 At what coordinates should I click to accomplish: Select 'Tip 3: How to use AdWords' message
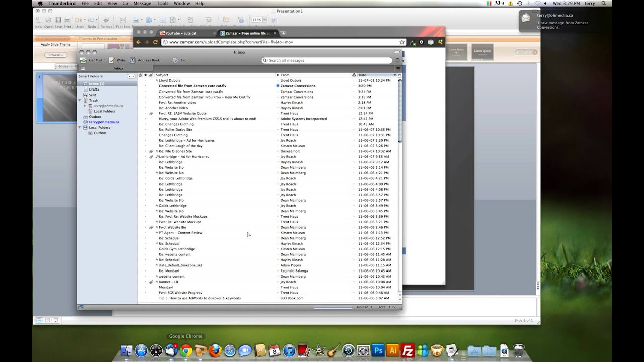pyautogui.click(x=200, y=298)
